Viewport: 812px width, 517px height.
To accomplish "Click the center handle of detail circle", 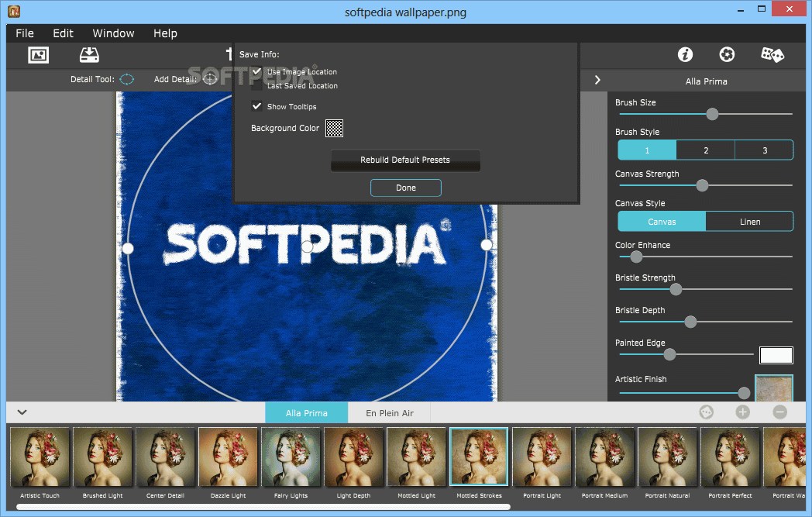I will point(307,246).
